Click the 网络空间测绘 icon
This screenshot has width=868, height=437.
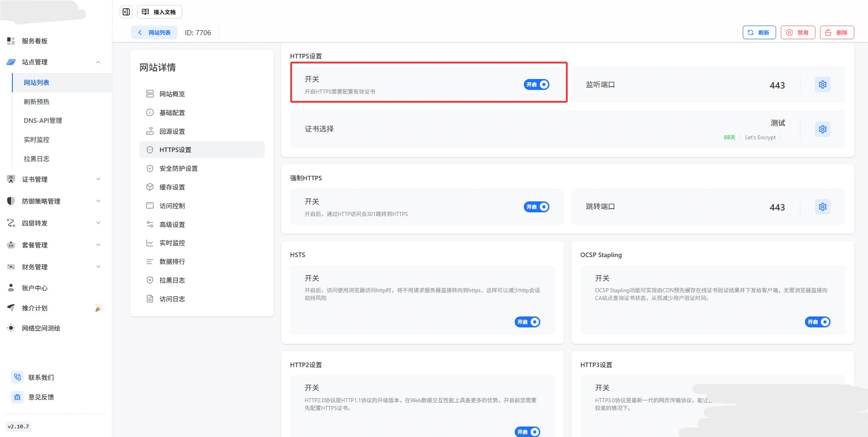pos(11,328)
